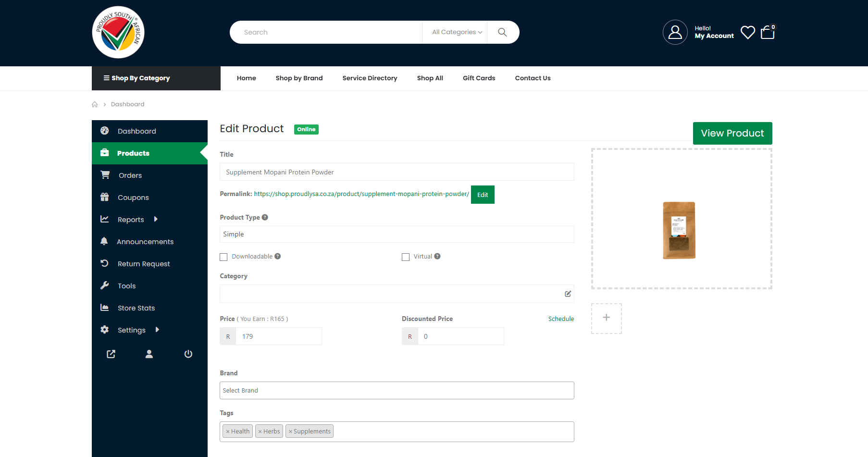Click the Dashboard breadcrumb link
The image size is (868, 457).
[127, 104]
